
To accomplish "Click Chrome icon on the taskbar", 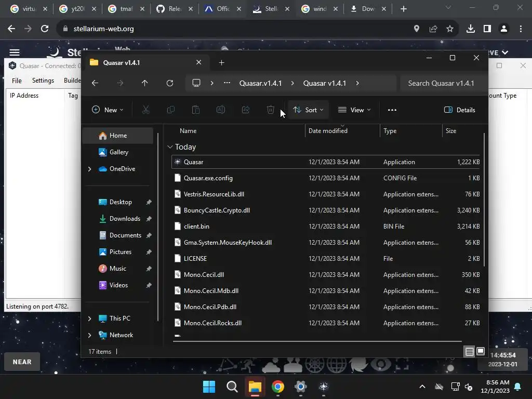I will click(x=278, y=387).
